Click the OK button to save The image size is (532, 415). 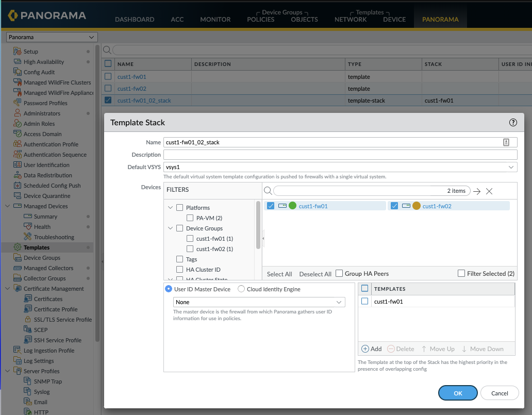click(458, 392)
